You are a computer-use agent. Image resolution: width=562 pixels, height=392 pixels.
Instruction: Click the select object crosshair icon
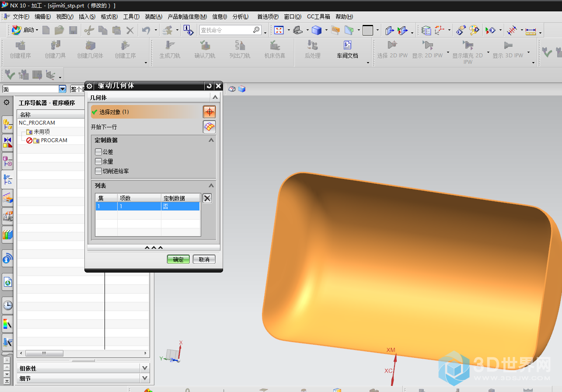[x=209, y=112]
